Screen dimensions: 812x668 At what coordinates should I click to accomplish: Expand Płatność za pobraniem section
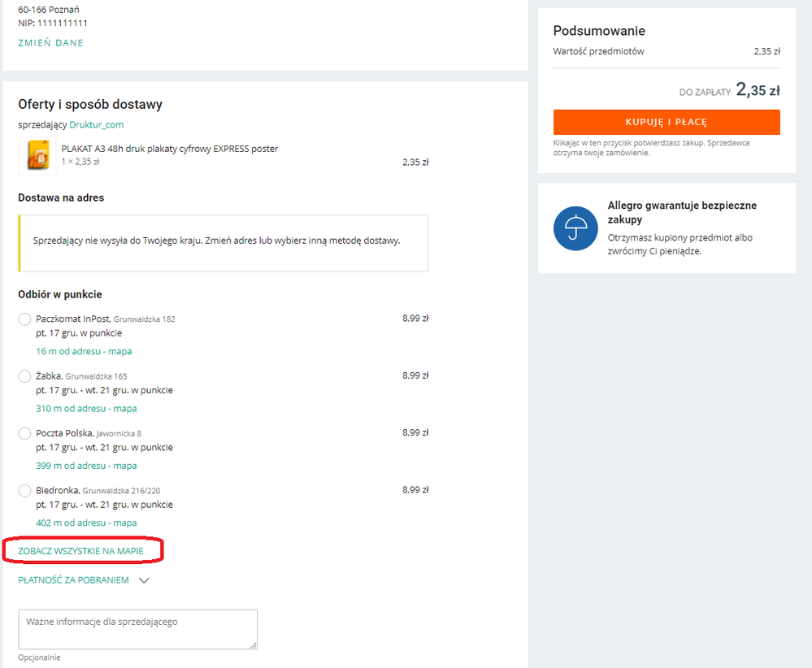(x=73, y=580)
